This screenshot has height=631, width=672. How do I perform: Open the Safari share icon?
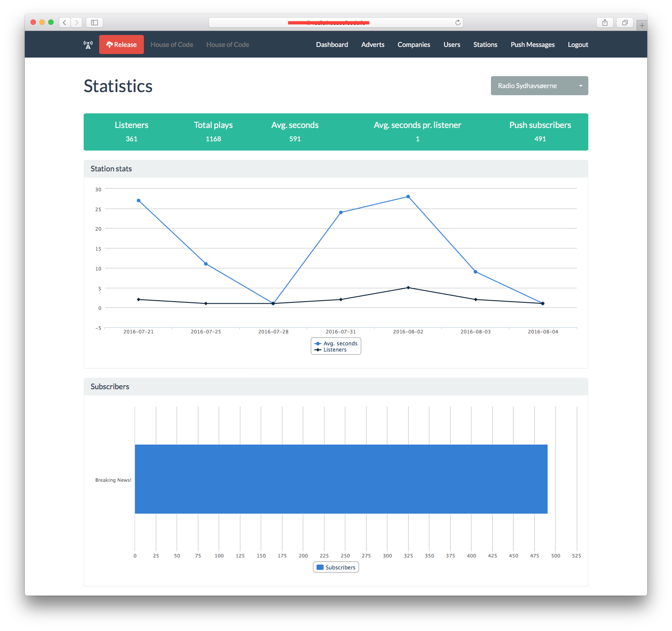[605, 23]
